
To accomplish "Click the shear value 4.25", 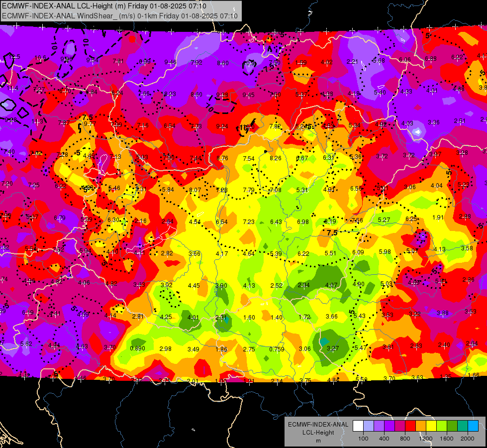I will 166,317.
